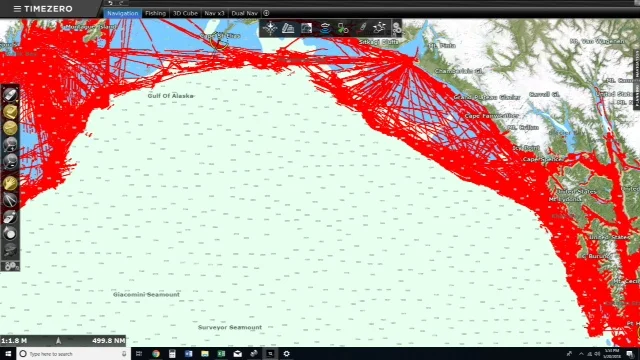
Task: Switch to the Navigation workspace tab
Action: point(122,13)
